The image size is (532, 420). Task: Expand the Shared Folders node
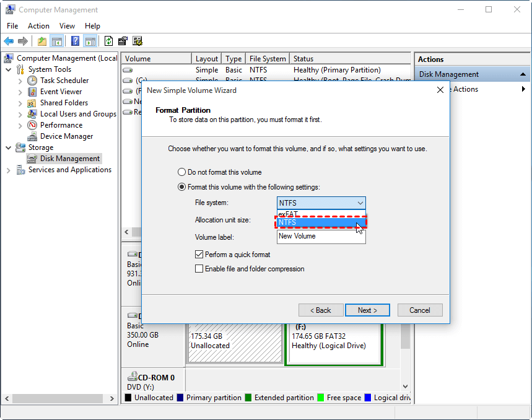[x=20, y=103]
